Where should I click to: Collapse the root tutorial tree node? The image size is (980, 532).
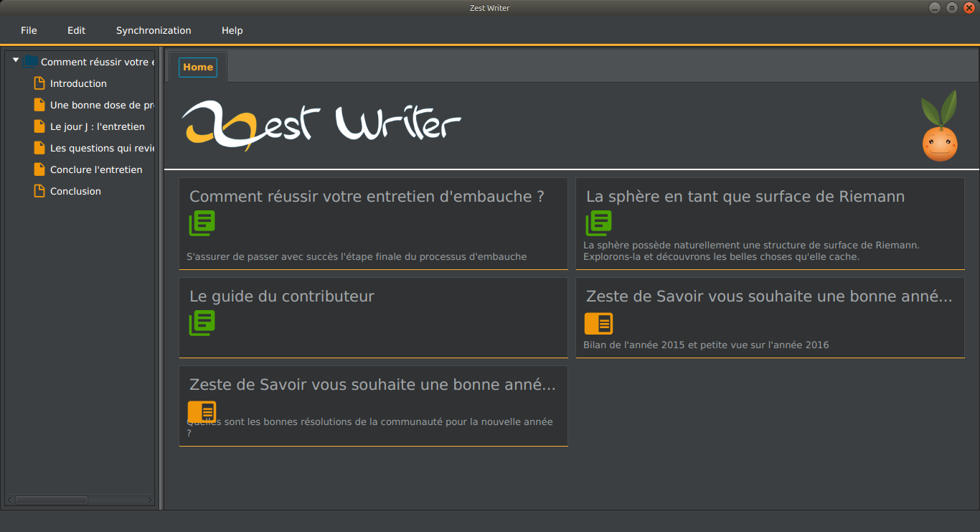[x=16, y=61]
